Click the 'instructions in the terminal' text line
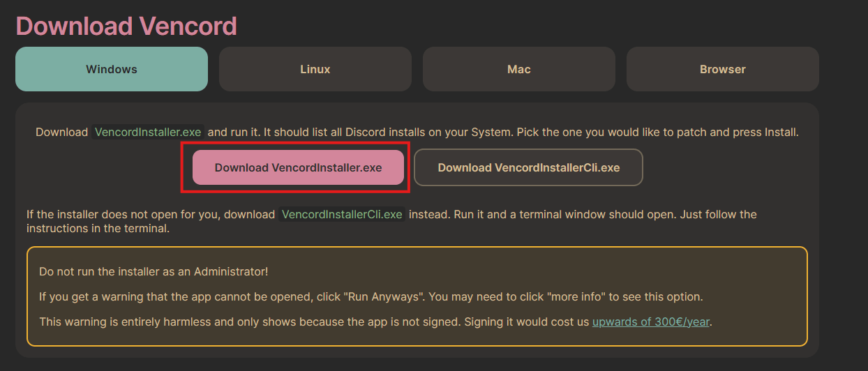This screenshot has height=371, width=868. tap(98, 228)
